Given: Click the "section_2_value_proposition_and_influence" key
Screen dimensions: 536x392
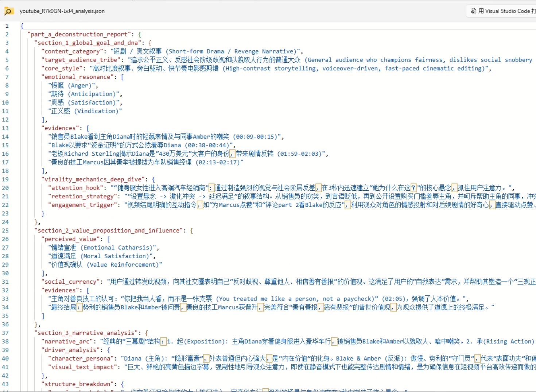Looking at the screenshot, I should point(109,230).
